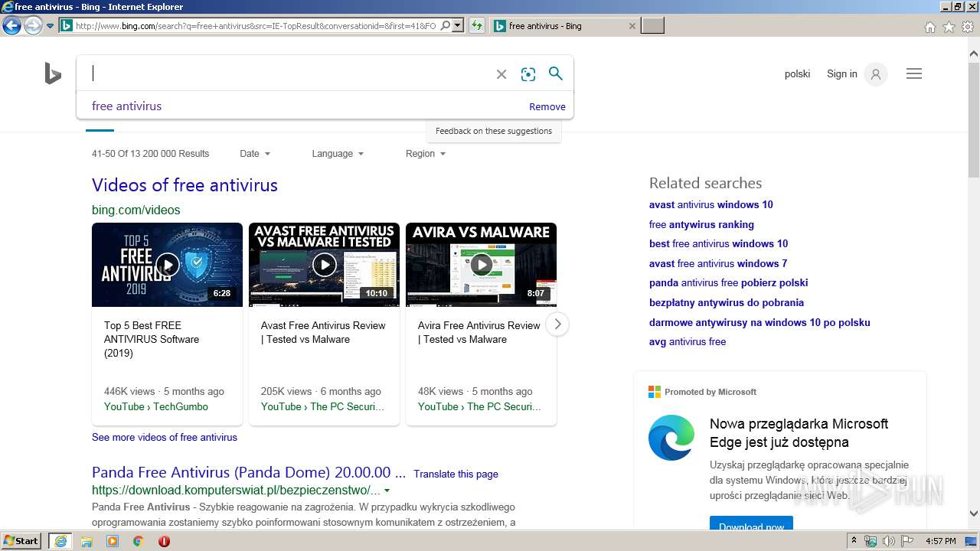This screenshot has height=551, width=980.
Task: Click Sign in link
Action: tap(842, 74)
